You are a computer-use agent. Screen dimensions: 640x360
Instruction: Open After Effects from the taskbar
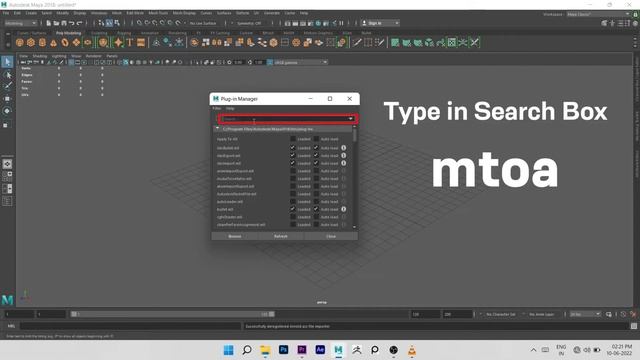tap(320, 350)
